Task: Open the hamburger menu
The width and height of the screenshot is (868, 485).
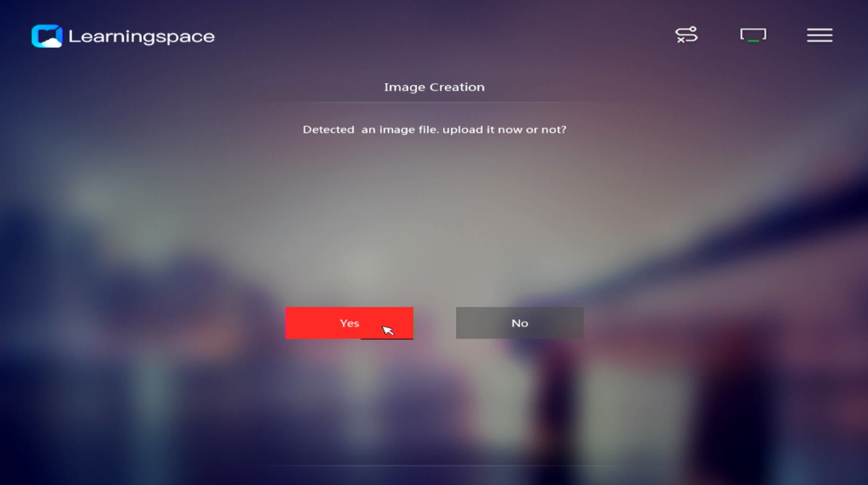Action: point(820,35)
